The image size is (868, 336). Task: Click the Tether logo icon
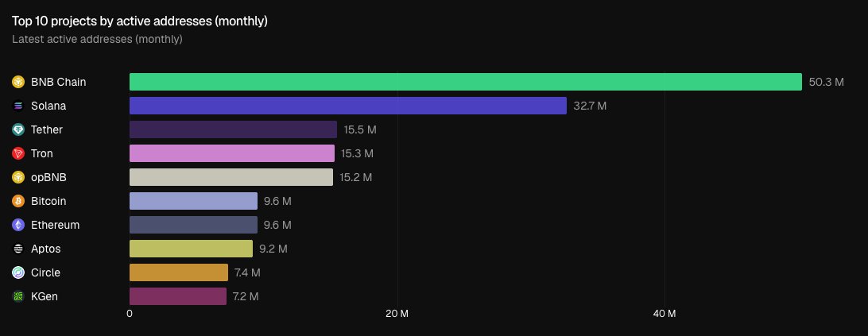[x=18, y=129]
